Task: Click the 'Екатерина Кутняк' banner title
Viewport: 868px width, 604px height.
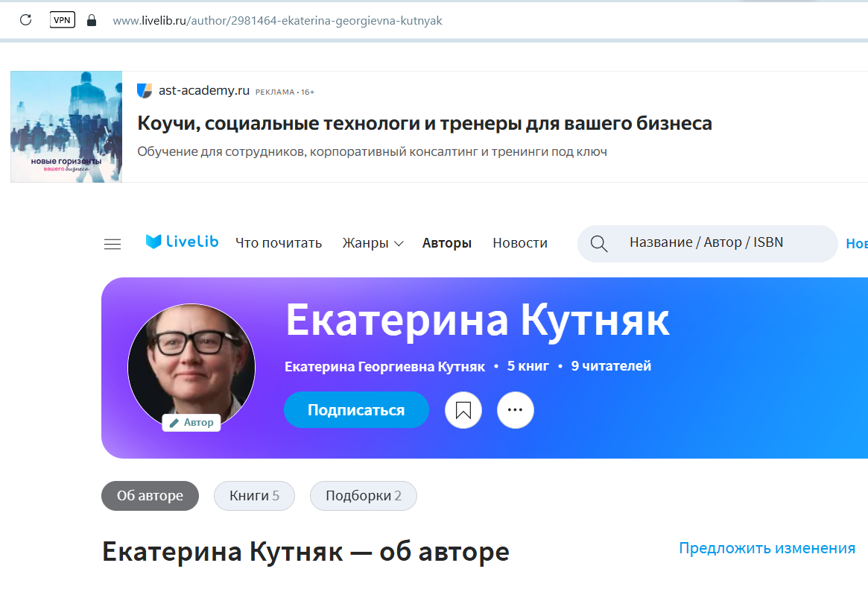Action: click(477, 321)
